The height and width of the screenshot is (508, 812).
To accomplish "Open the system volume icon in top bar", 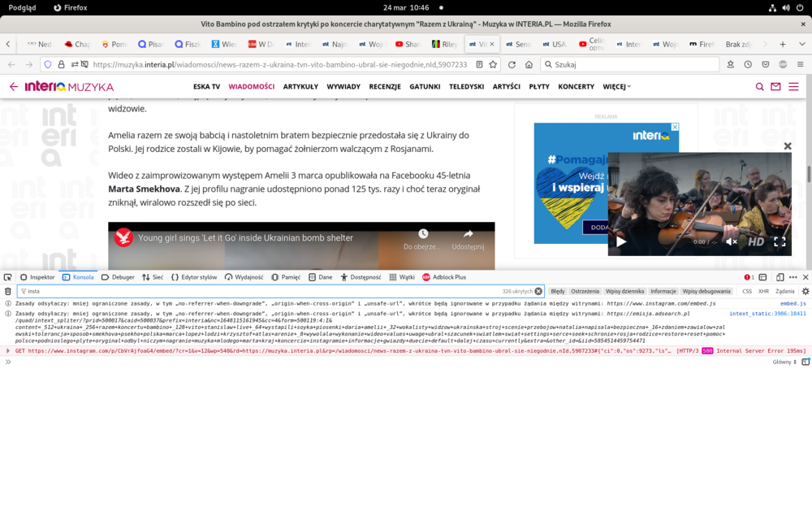I will [x=786, y=8].
